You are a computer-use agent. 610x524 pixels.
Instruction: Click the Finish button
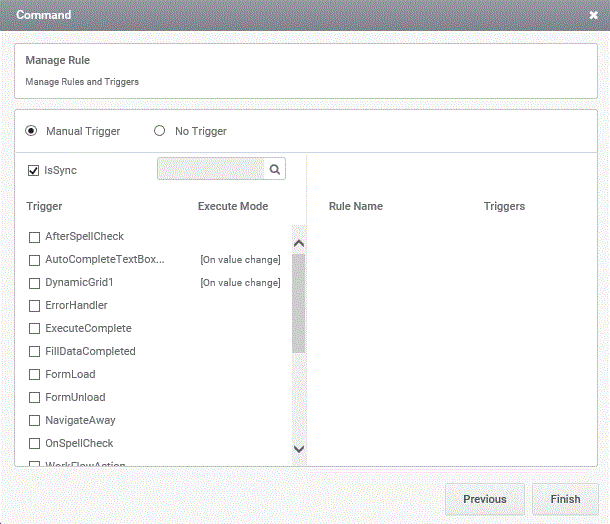click(565, 499)
